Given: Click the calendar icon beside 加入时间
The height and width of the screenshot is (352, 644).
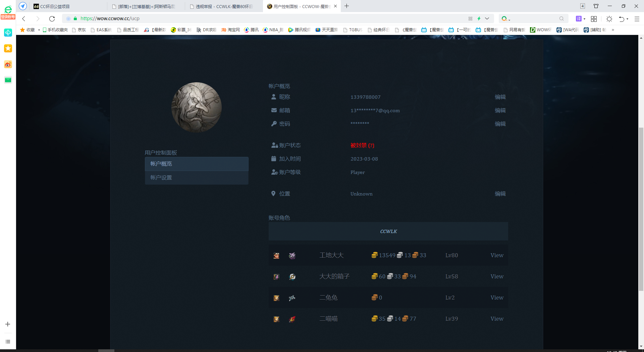Looking at the screenshot, I should (273, 159).
